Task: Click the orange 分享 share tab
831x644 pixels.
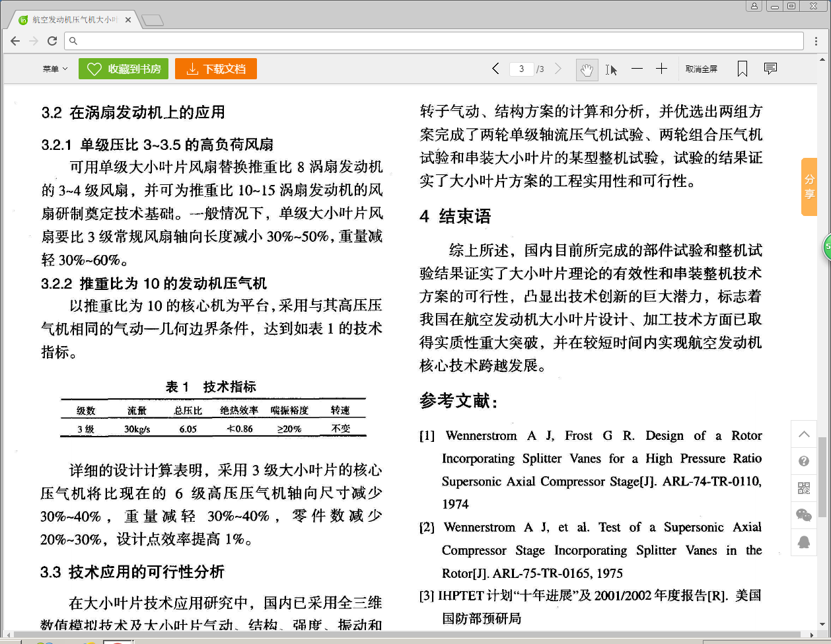Action: coord(809,187)
